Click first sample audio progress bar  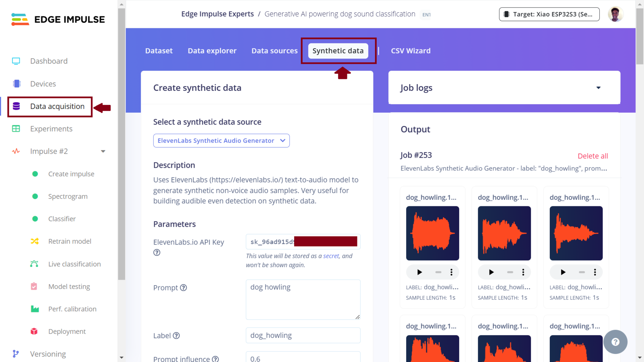point(438,272)
